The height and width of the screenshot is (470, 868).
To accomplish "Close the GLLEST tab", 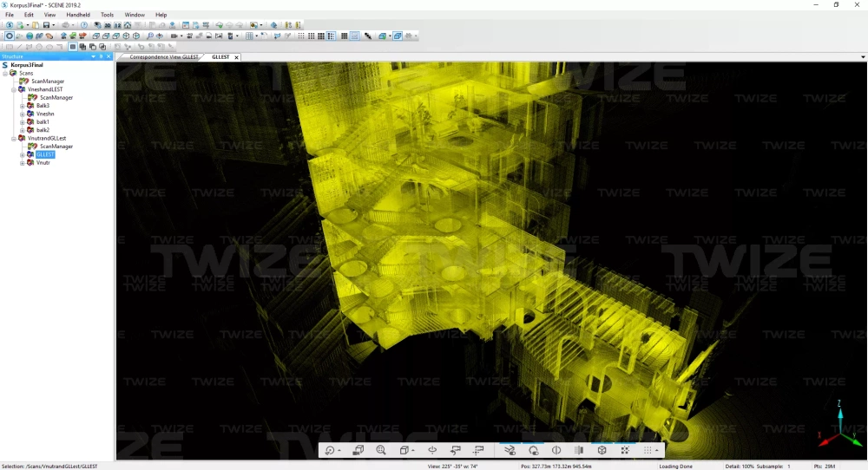I will [x=236, y=57].
